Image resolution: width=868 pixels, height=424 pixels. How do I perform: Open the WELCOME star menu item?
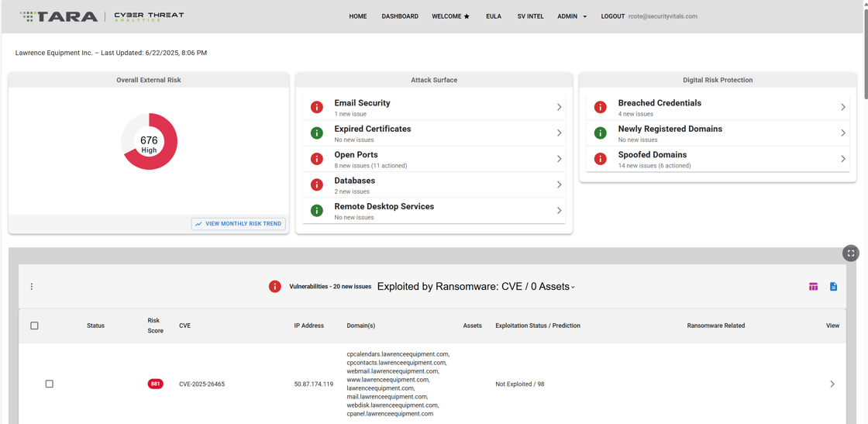[450, 16]
